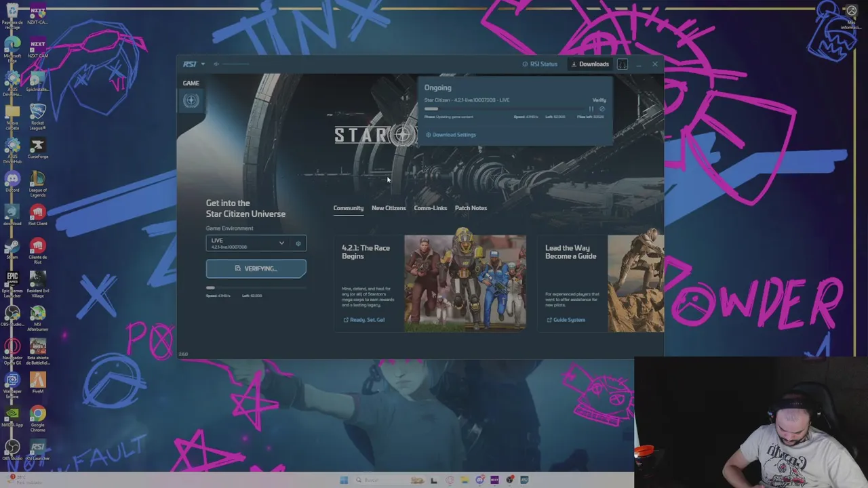This screenshot has width=868, height=488.
Task: Open Steam desktop shortcut
Action: (12, 249)
